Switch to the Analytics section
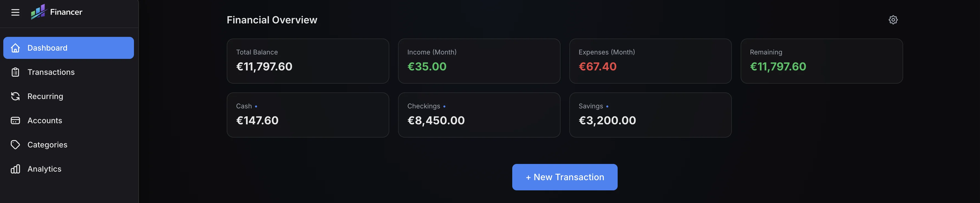Image resolution: width=980 pixels, height=203 pixels. [x=44, y=169]
